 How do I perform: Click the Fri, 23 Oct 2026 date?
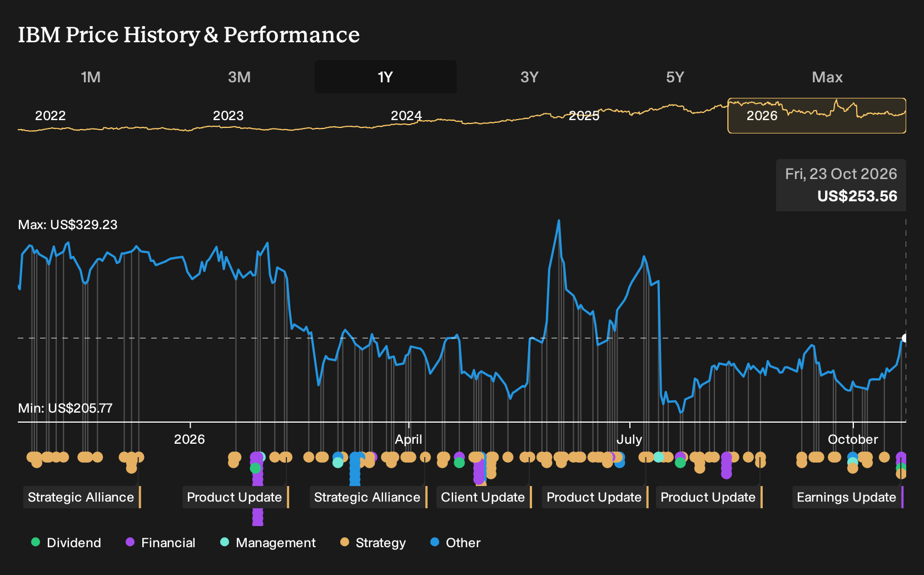tap(841, 174)
